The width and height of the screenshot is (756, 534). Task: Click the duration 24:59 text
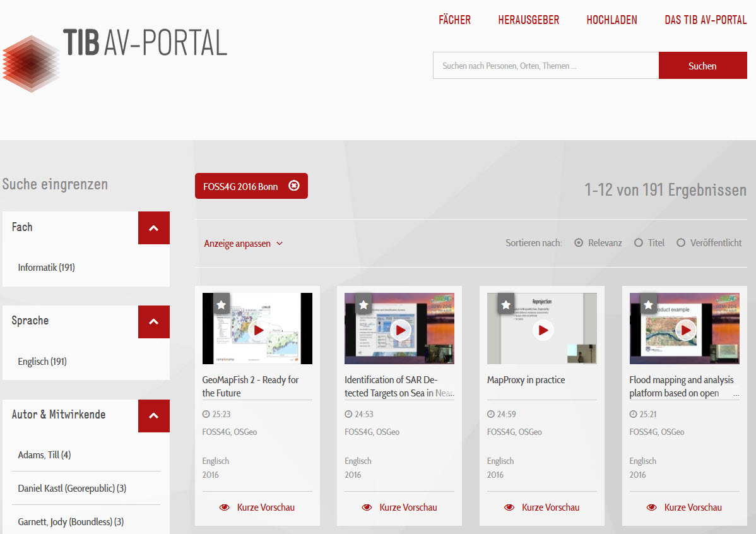tap(506, 414)
